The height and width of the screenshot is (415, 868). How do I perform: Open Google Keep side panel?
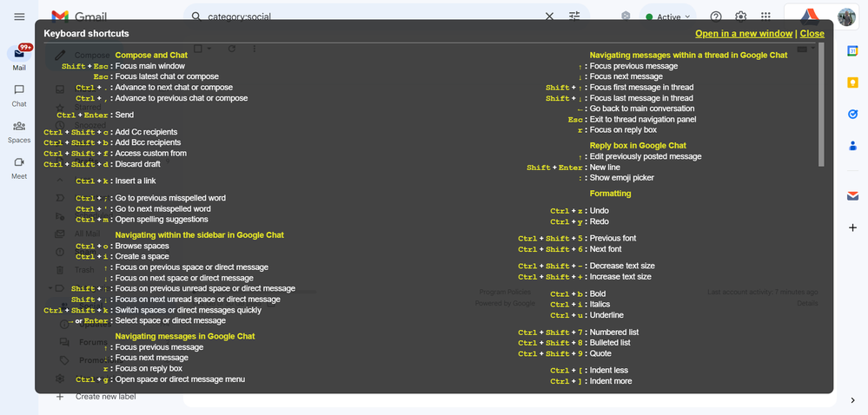coord(852,82)
